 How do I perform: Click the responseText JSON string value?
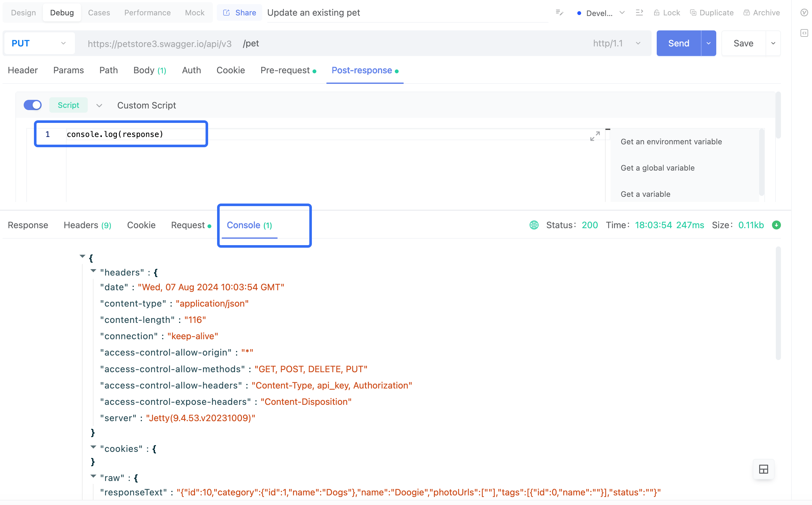(x=419, y=492)
